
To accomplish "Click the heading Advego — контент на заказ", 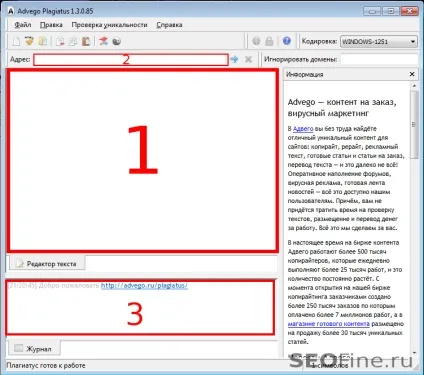I will pyautogui.click(x=342, y=107).
